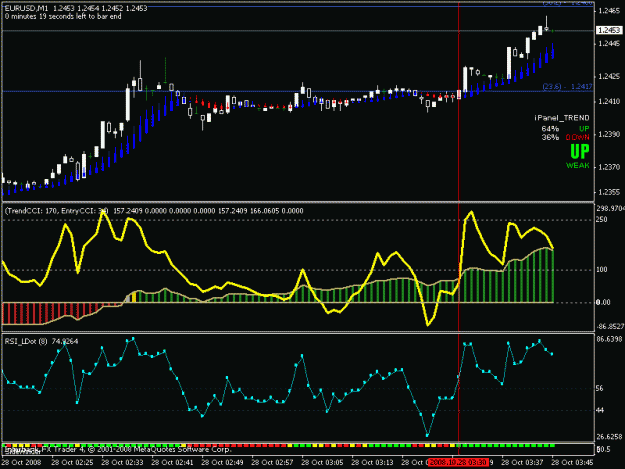Click the 0.00 level on the CCI scale
Screen dimensions: 625x469
click(603, 302)
